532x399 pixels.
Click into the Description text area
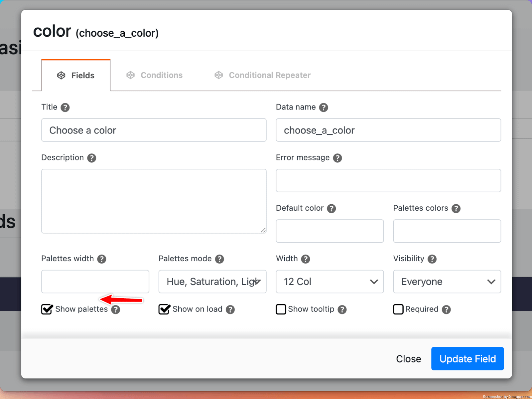tap(154, 201)
